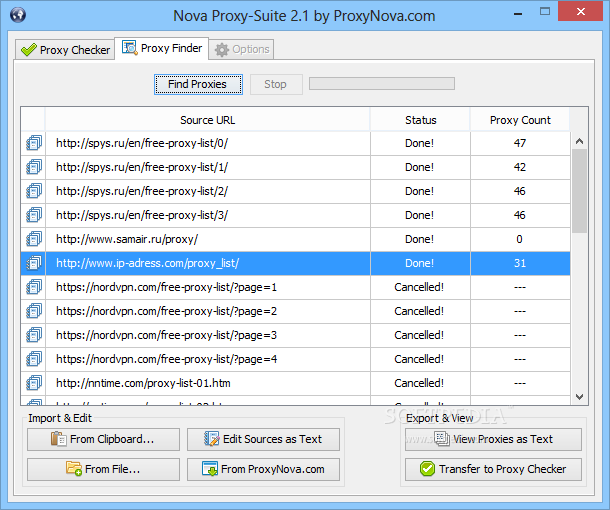Click the copy icon beside nordvpn ?page=4 row
This screenshot has height=510, width=610.
coord(34,359)
